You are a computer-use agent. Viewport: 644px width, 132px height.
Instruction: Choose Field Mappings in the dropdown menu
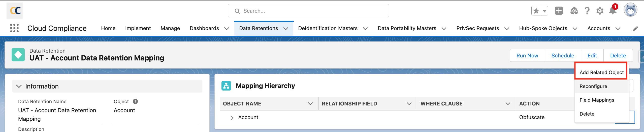597,100
